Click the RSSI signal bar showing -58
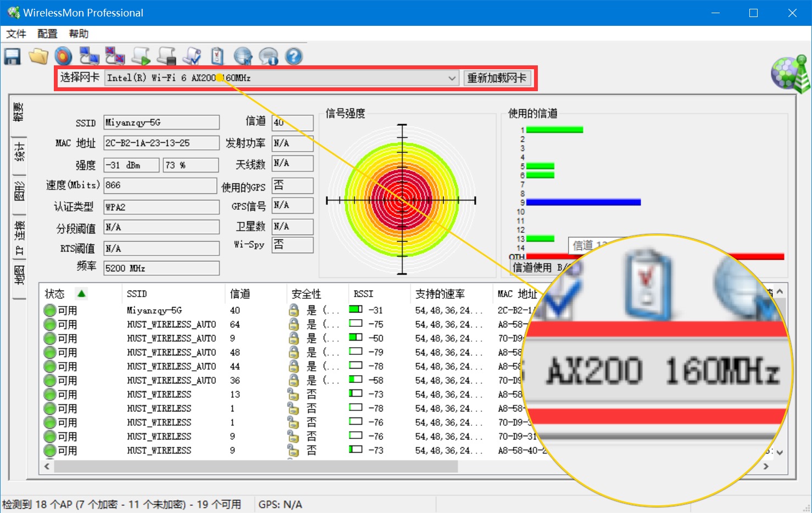812x513 pixels. pyautogui.click(x=355, y=380)
